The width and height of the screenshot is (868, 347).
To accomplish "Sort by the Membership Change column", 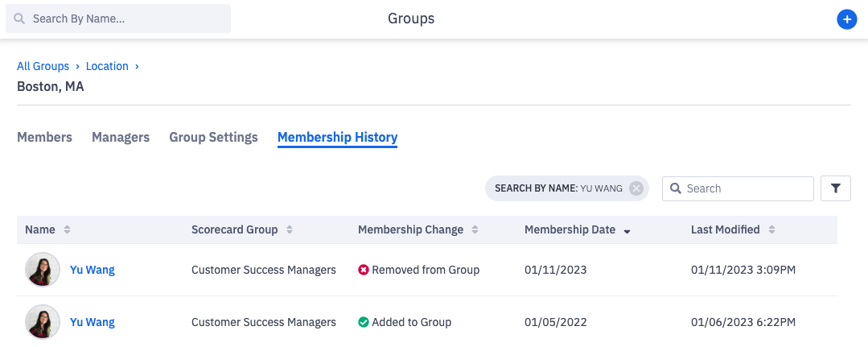I will (475, 229).
